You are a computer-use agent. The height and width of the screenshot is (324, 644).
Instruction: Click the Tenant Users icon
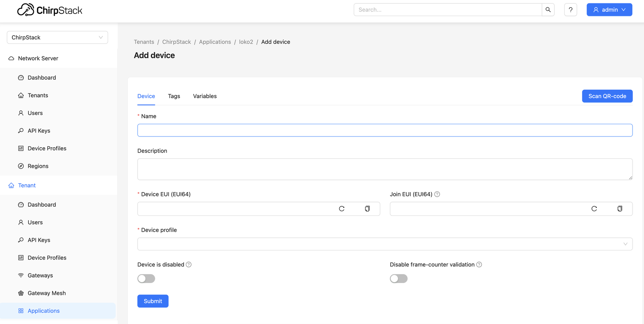(x=21, y=222)
